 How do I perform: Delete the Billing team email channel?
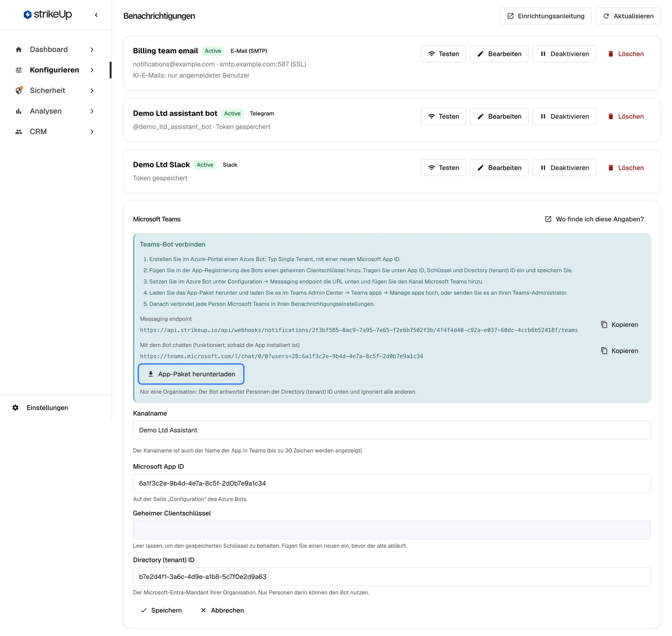tap(626, 54)
